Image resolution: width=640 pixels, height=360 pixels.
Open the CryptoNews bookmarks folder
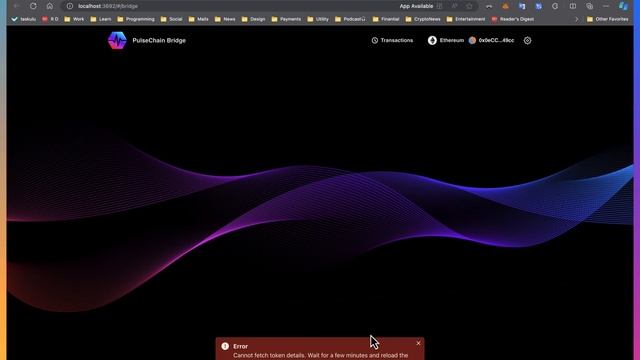click(423, 19)
